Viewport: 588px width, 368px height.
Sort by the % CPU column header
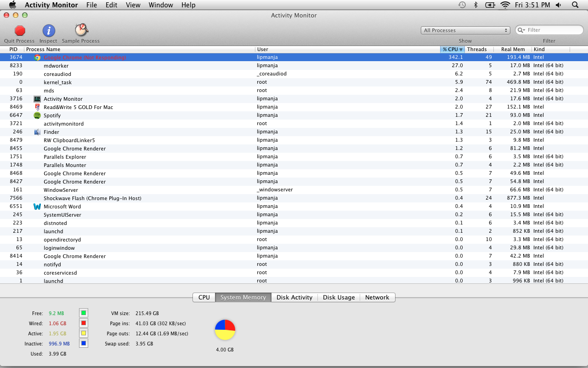452,49
